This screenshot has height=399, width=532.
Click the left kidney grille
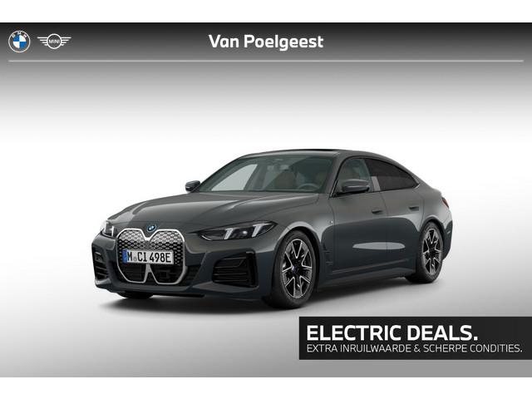pyautogui.click(x=132, y=255)
